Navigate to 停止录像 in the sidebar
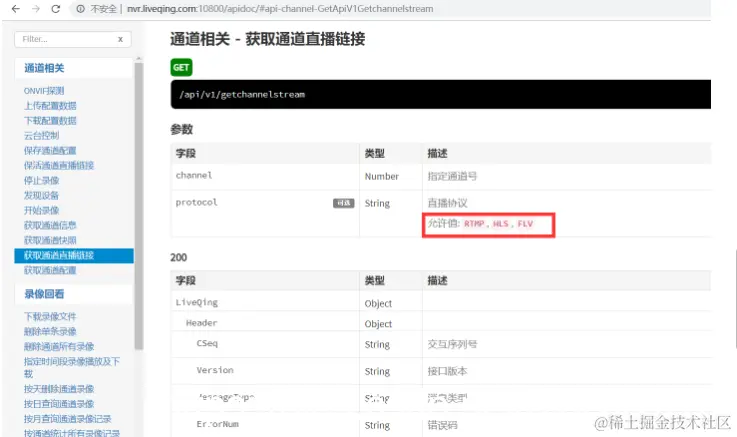 click(41, 180)
